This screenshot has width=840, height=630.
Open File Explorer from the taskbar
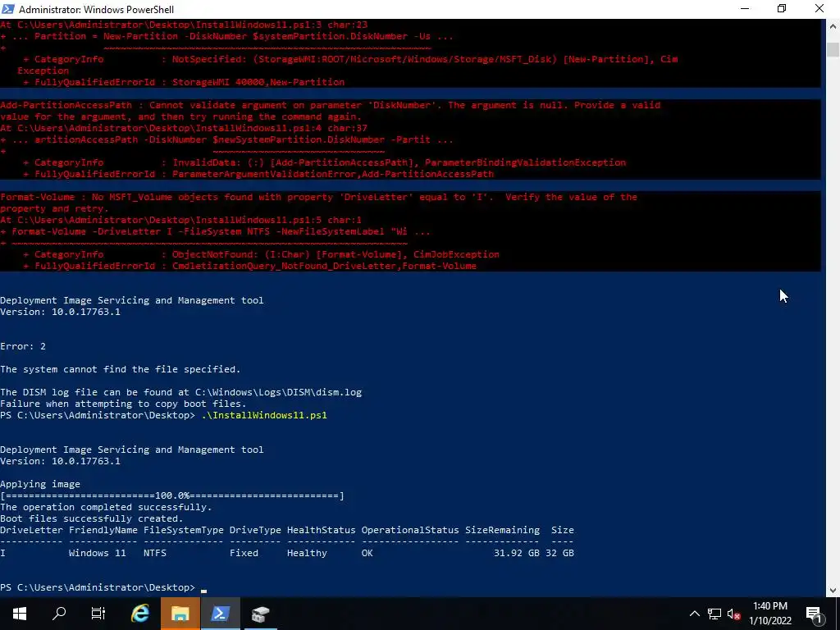(x=180, y=614)
